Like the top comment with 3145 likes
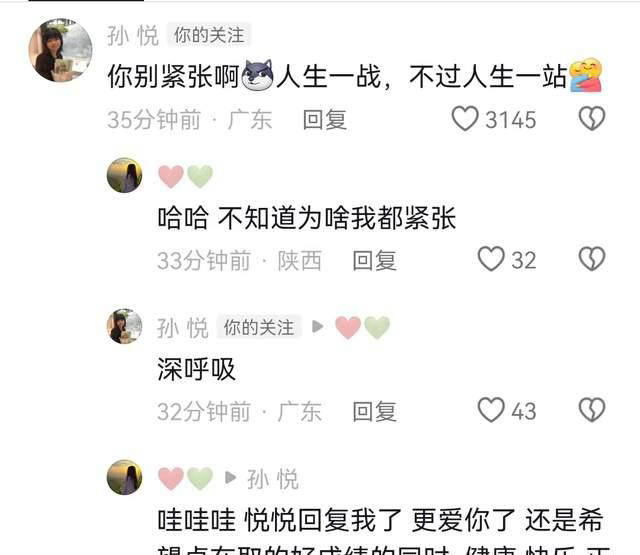The height and width of the screenshot is (555, 640). (465, 119)
